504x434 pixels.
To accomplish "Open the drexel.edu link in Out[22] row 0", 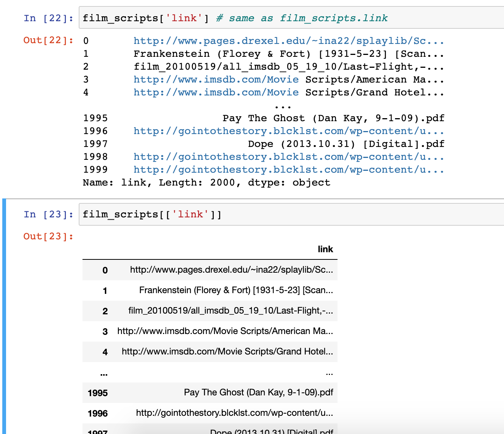I will 289,41.
